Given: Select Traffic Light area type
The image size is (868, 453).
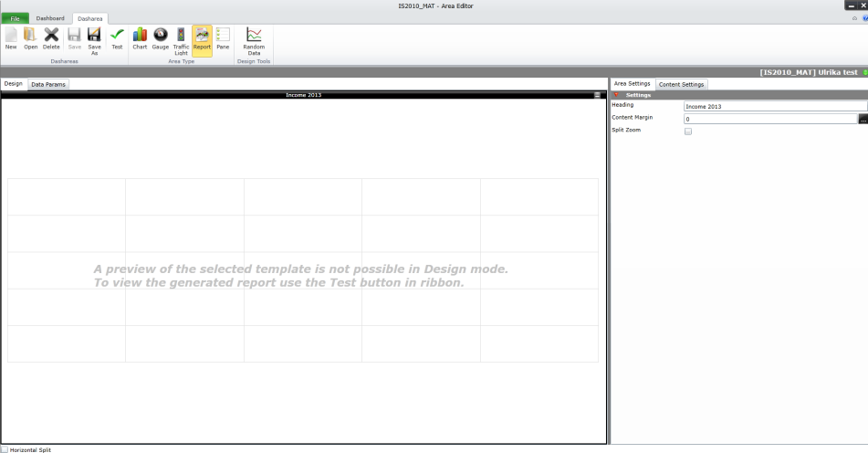Looking at the screenshot, I should [181, 41].
